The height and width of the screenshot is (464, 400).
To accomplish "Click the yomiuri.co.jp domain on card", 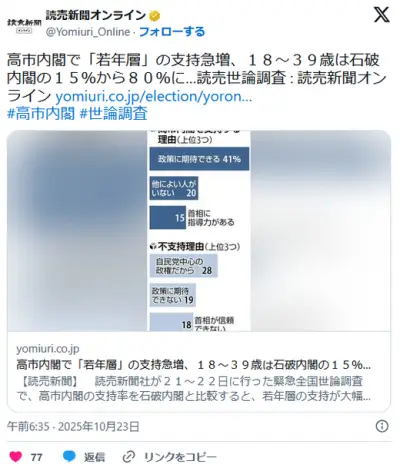I will (x=48, y=349).
